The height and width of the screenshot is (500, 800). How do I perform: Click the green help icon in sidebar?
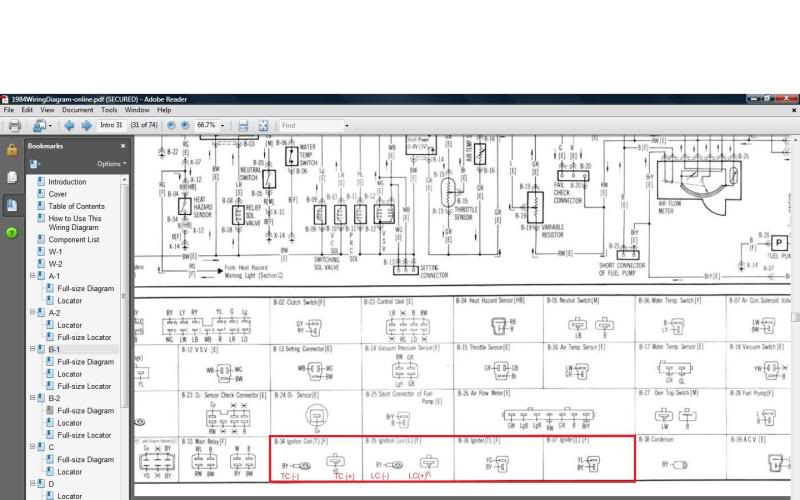pyautogui.click(x=11, y=233)
